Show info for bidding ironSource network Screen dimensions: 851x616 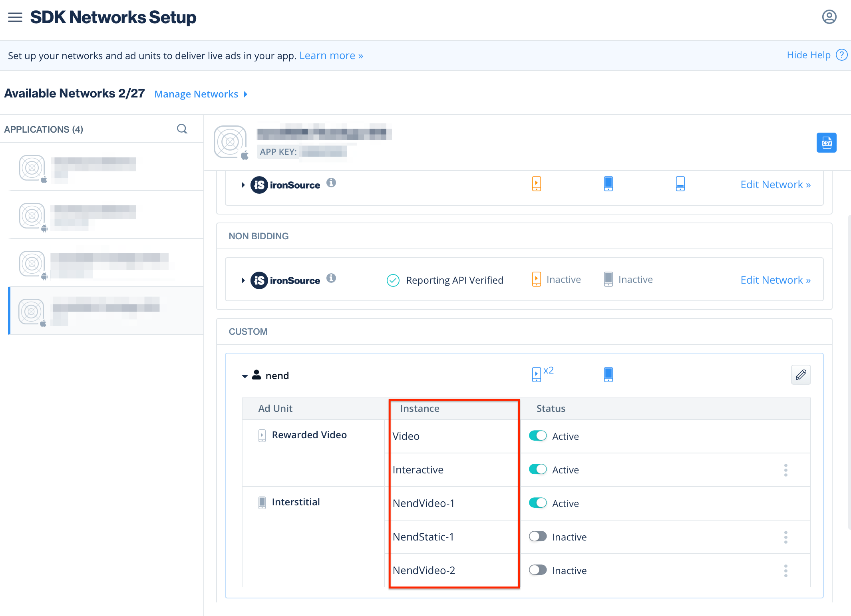coord(331,183)
